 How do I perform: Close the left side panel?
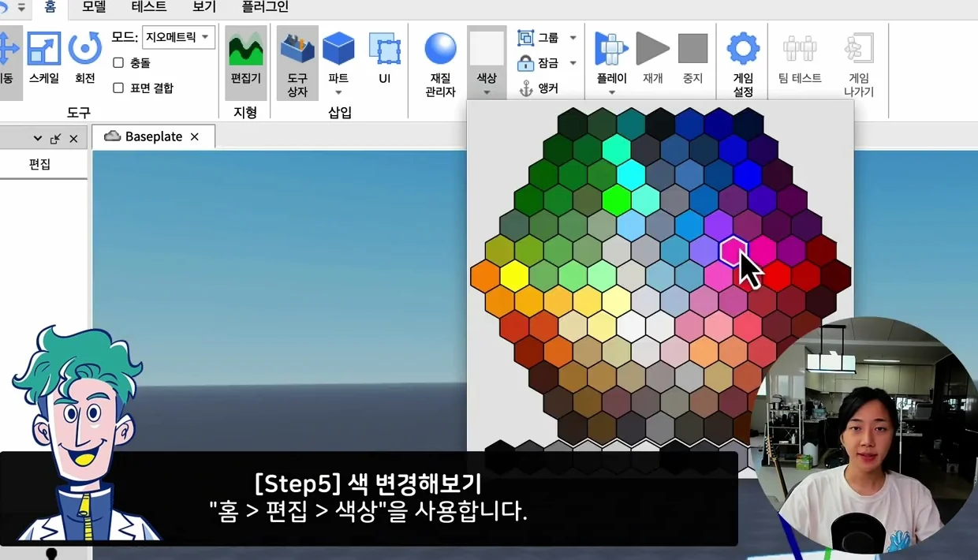(x=73, y=139)
